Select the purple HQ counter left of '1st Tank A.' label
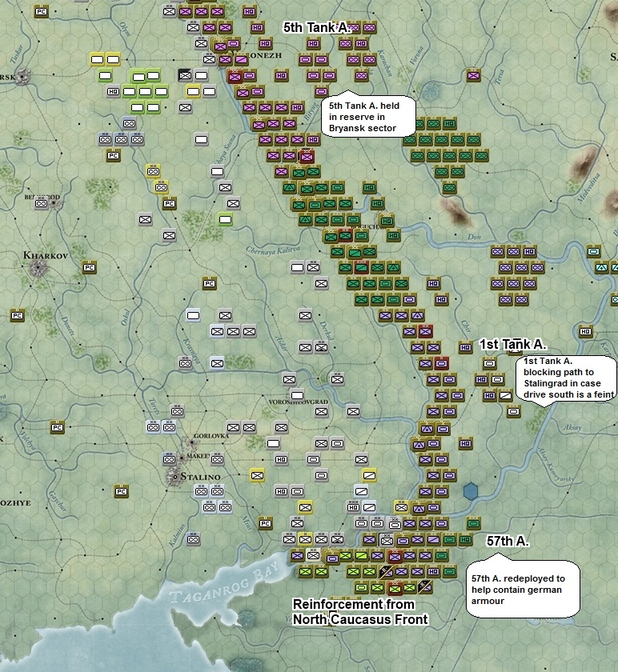Viewport: 618px width, 672px height. coord(465,347)
